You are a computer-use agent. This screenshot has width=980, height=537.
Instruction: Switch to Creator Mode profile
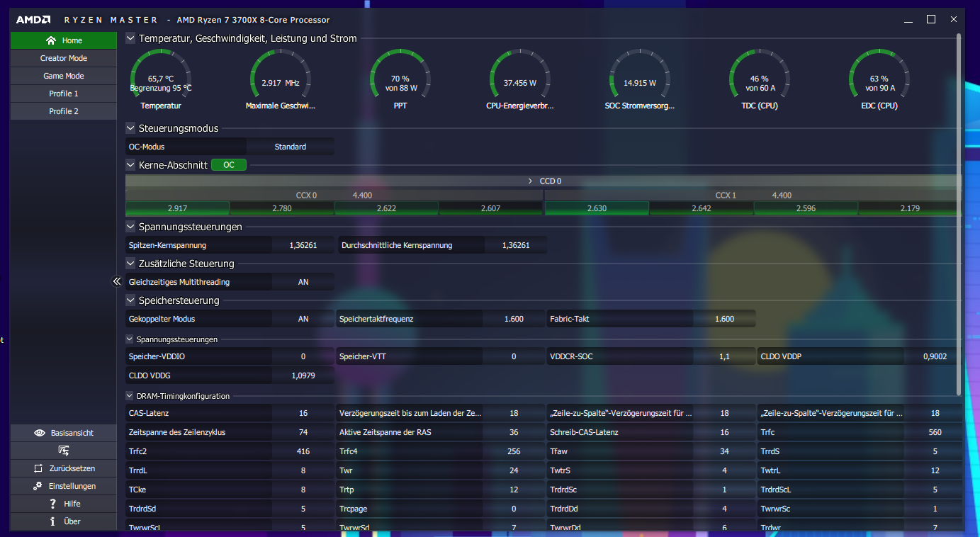(63, 58)
